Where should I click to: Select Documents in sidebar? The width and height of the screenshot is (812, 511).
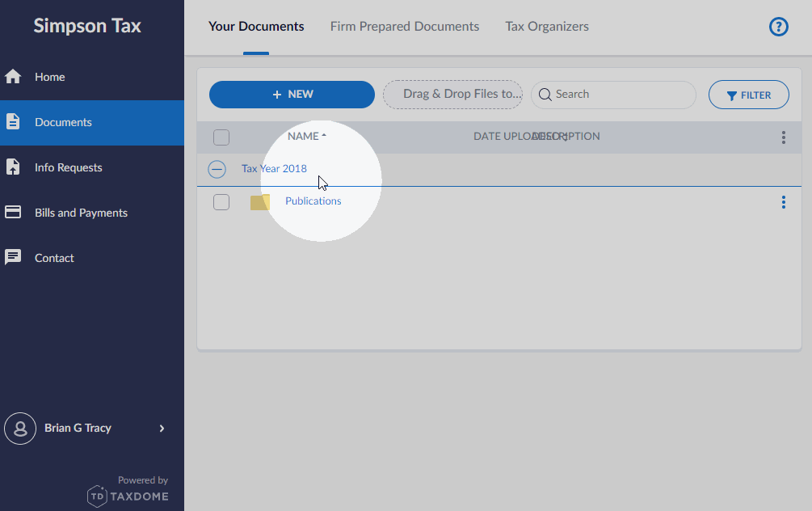coord(92,122)
